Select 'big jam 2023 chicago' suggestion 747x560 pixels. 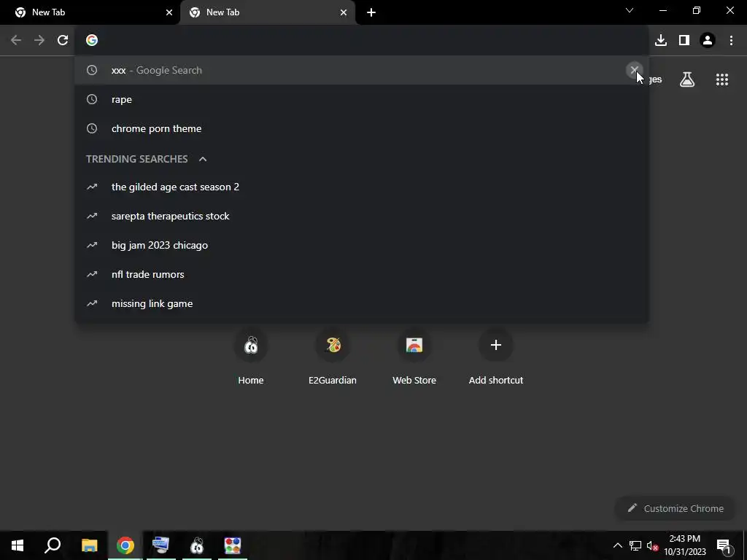point(362,245)
